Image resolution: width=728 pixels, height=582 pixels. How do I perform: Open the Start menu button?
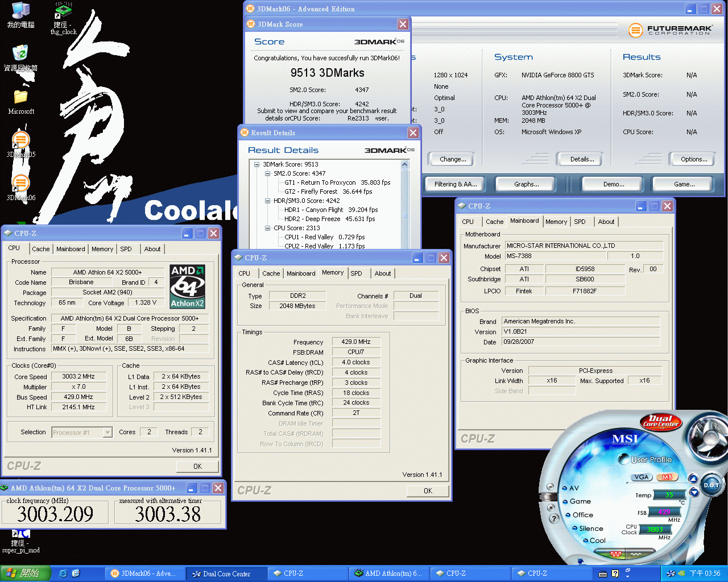point(26,573)
